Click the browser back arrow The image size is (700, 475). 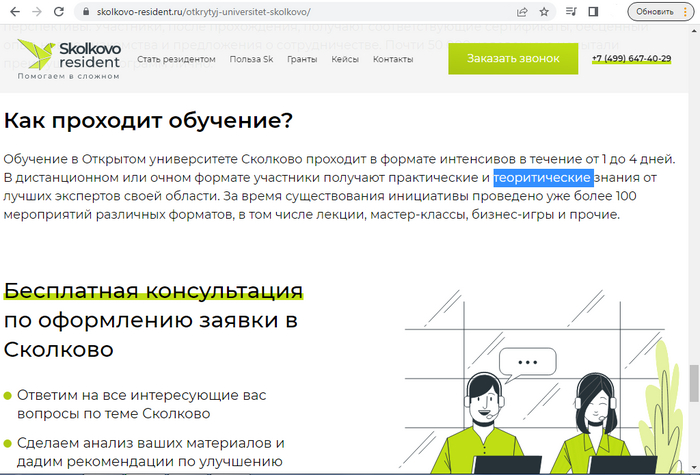[13, 12]
